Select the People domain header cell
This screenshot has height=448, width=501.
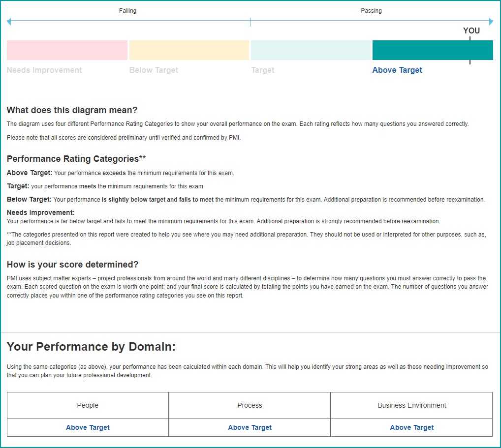[x=88, y=405]
